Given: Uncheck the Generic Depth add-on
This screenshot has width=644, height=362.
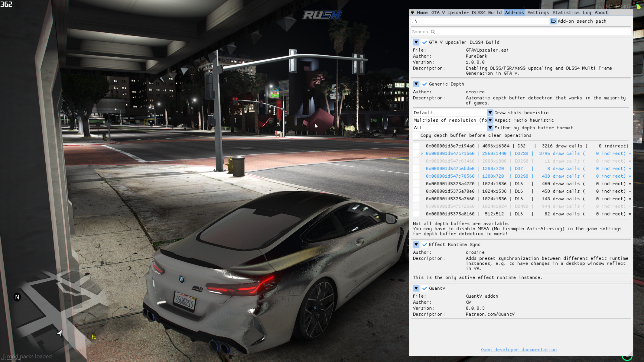Looking at the screenshot, I should (x=425, y=84).
